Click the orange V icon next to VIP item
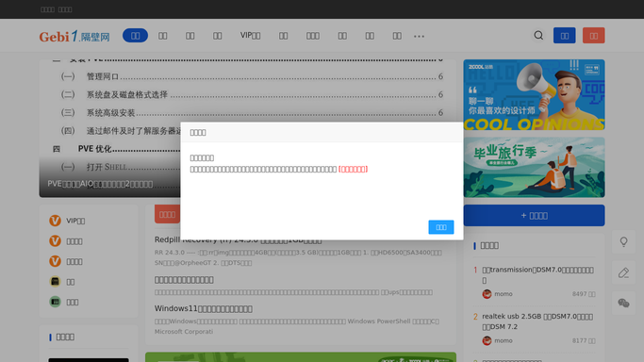The width and height of the screenshot is (644, 362). pyautogui.click(x=55, y=221)
